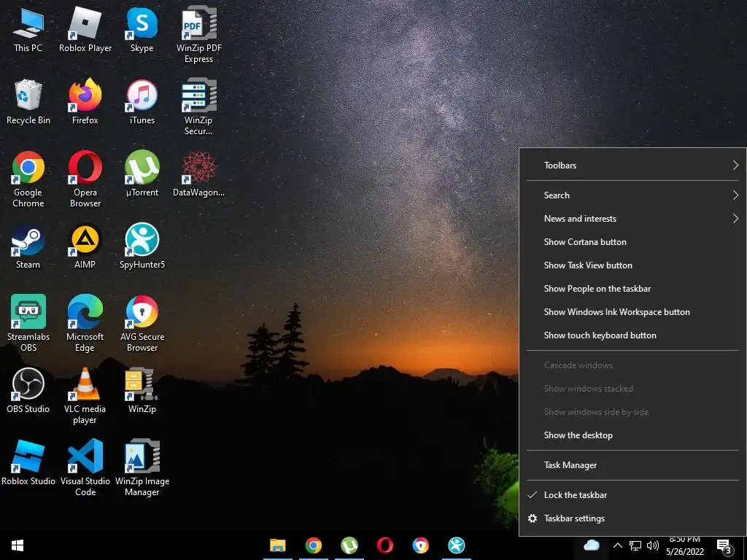Select the OBS Studio desktop shortcut
This screenshot has height=560, width=747.
coord(28,391)
